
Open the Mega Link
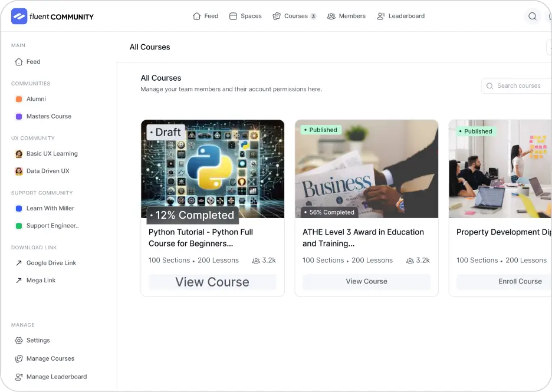point(41,281)
